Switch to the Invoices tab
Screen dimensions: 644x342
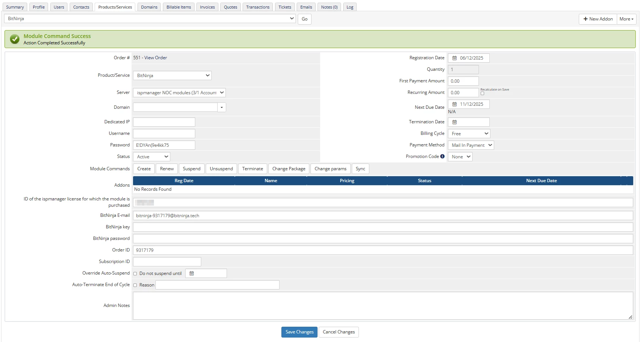[x=207, y=7]
